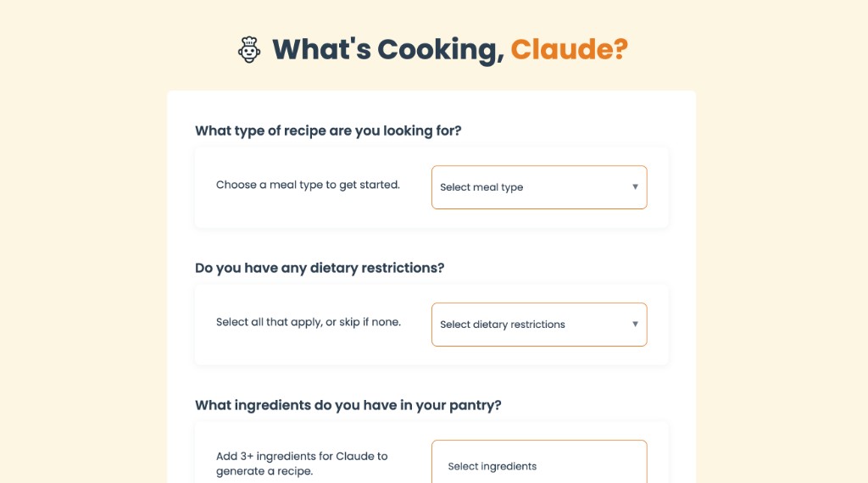Click the "What ingredients do you have" heading

(348, 405)
